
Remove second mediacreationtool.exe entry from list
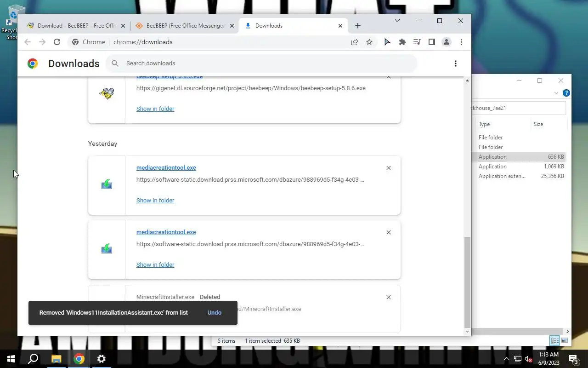(x=389, y=232)
